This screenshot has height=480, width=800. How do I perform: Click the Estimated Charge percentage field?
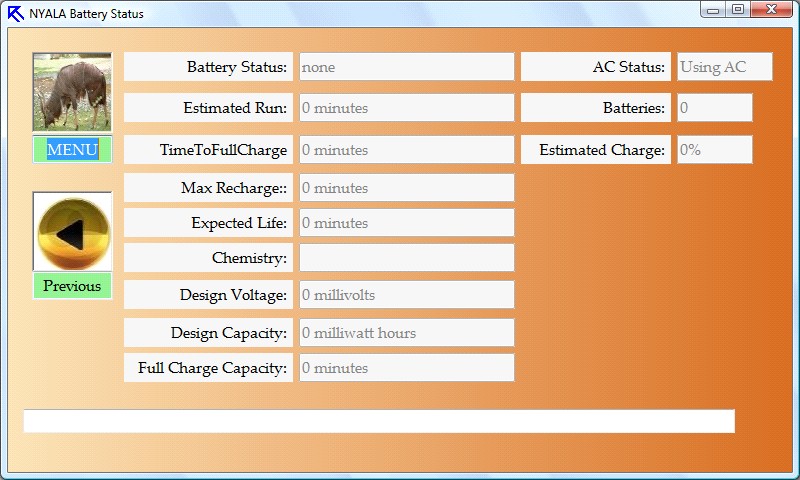point(714,150)
